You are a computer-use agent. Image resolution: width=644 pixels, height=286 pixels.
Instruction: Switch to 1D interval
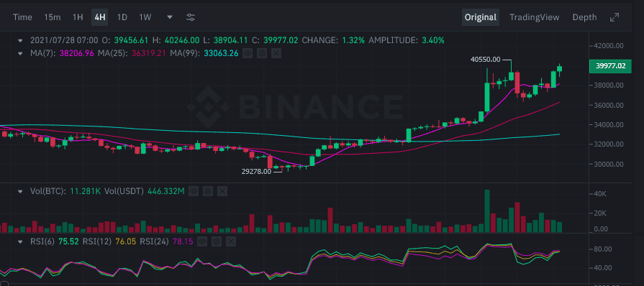(122, 17)
